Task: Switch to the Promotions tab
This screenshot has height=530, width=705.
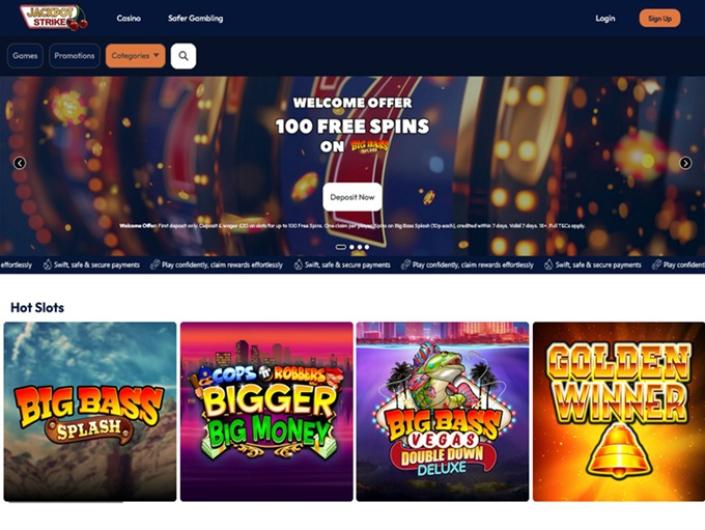Action: (x=74, y=56)
